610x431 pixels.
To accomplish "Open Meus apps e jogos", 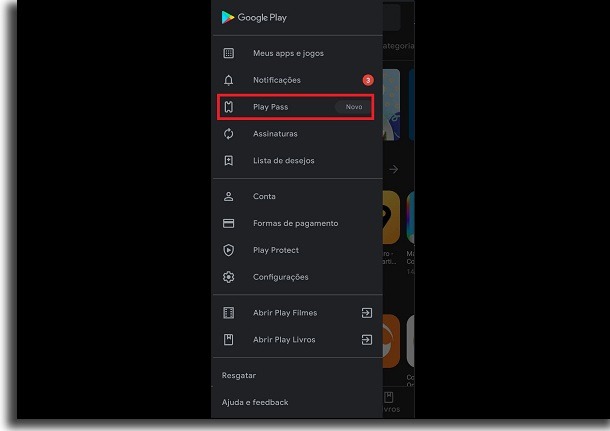I will click(x=297, y=53).
